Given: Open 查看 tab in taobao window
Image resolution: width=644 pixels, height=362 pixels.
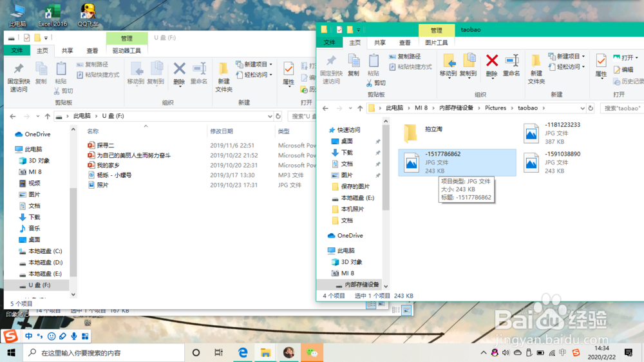Looking at the screenshot, I should [405, 43].
